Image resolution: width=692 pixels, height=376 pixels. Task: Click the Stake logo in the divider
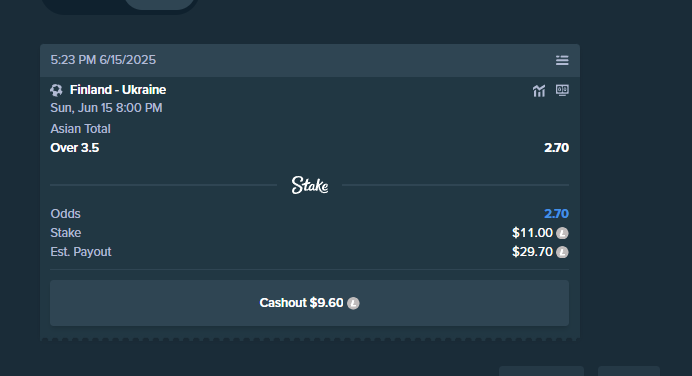coord(310,185)
